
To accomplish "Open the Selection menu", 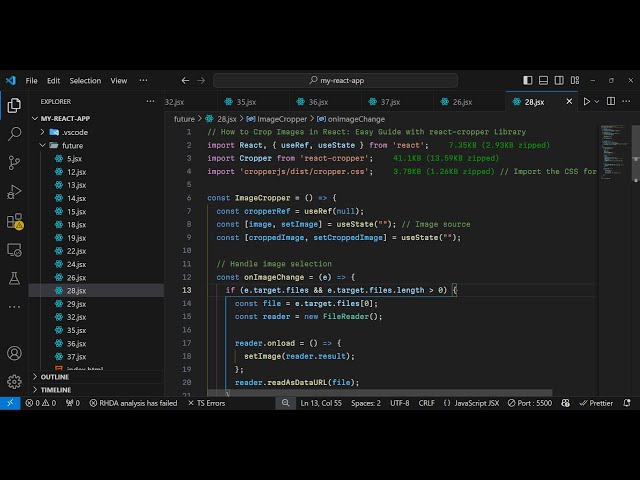I will tap(85, 80).
